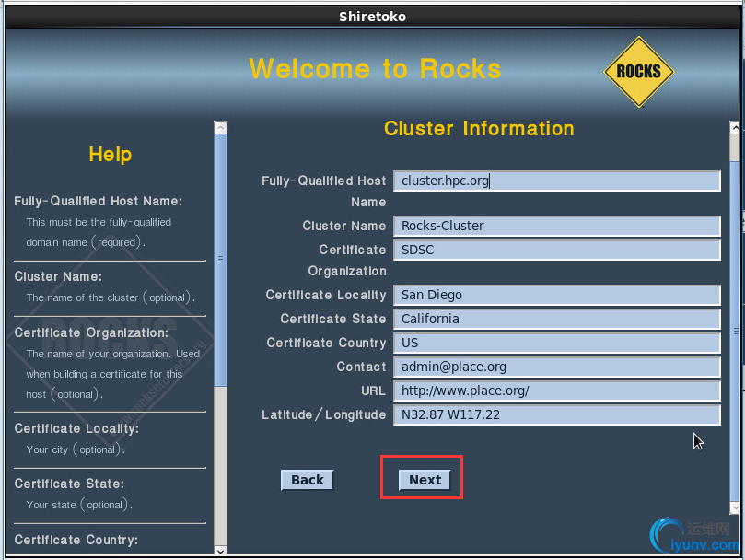Viewport: 745px width, 560px height.
Task: Click the Shiretoko window title bar
Action: [372, 17]
